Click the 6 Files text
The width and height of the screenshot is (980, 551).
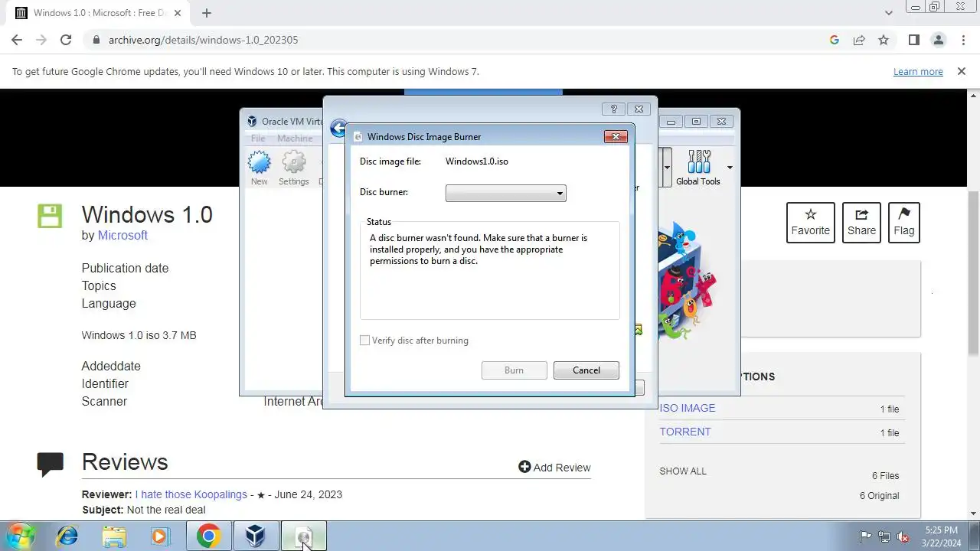tap(885, 475)
